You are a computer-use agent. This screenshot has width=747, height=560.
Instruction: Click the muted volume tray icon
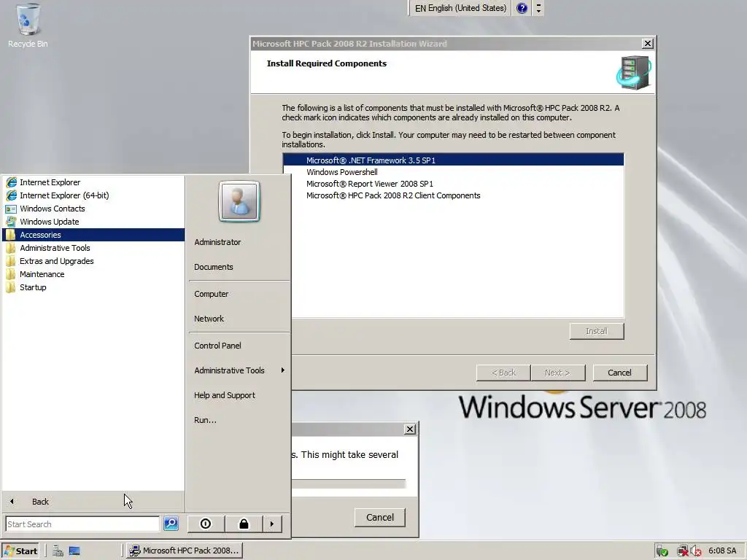click(x=695, y=551)
